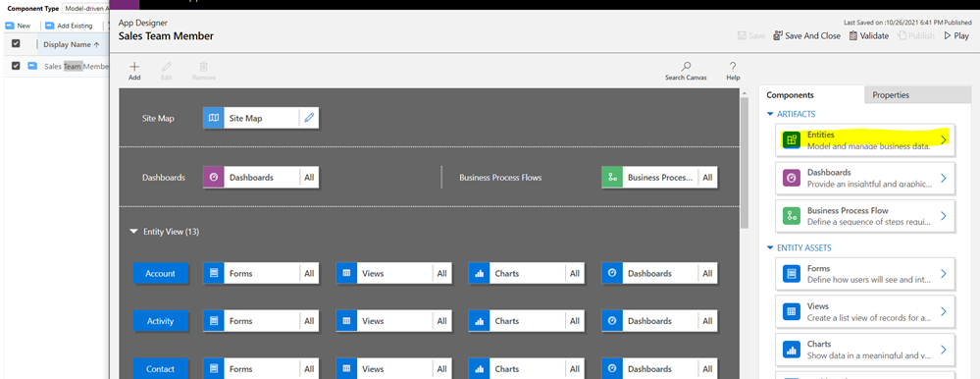Click the Business Process Flow artifact icon
Image resolution: width=980 pixels, height=379 pixels.
[x=792, y=216]
